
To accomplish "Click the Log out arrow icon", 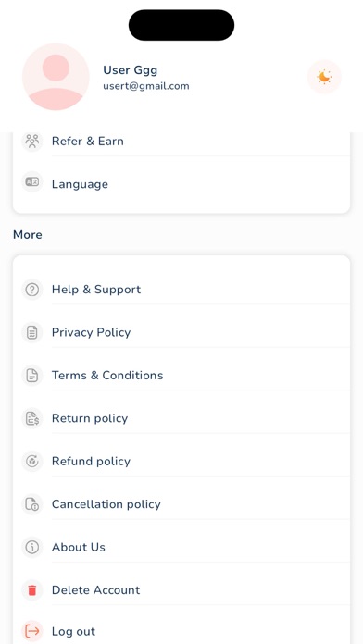I will click(x=32, y=631).
